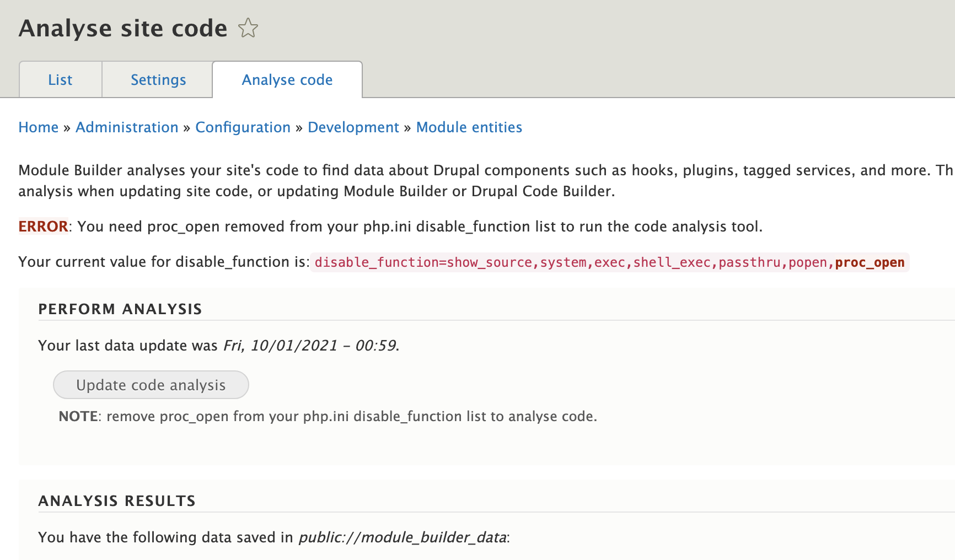Click the favorite star icon beside page title
Viewport: 955px width, 560px height.
coord(248,28)
